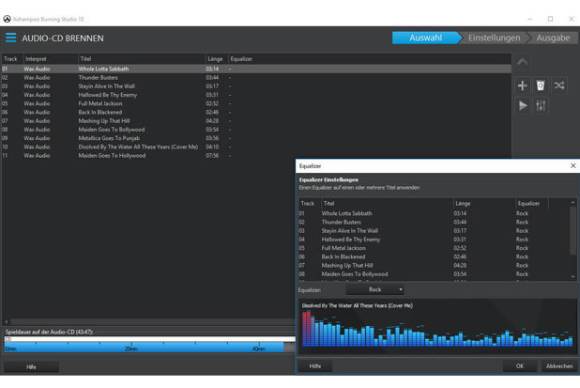
Task: Maximize the Burning Studio window
Action: click(x=550, y=19)
